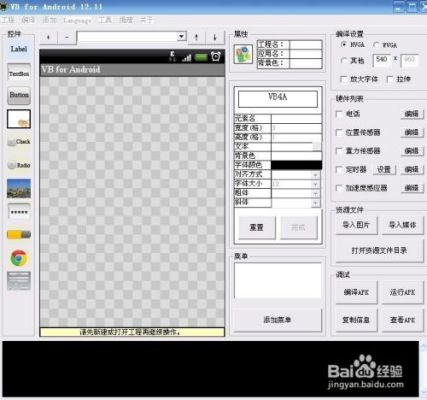
Task: Select the Label control in the toolbox
Action: tap(19, 49)
